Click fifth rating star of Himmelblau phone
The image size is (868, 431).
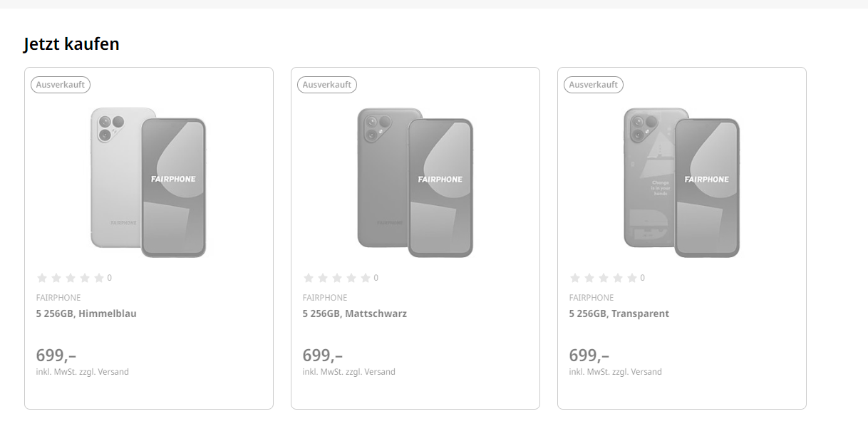(99, 278)
